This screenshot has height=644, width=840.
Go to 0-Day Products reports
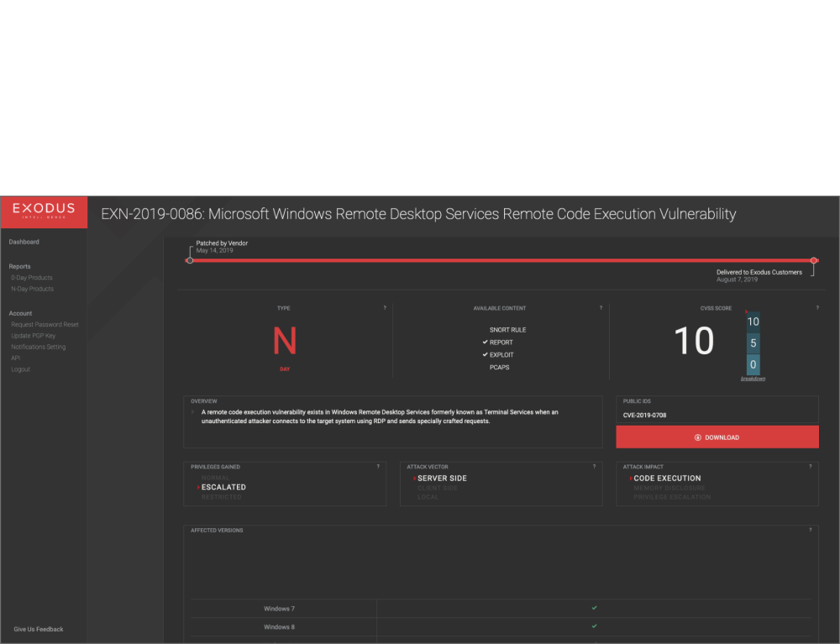(32, 278)
